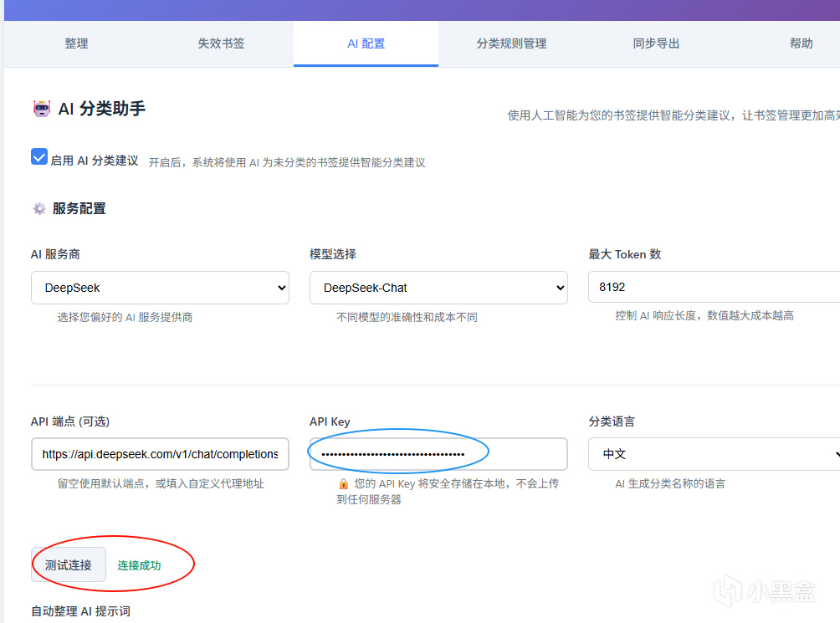Click the API Key field label
The width and height of the screenshot is (840, 623).
[330, 421]
